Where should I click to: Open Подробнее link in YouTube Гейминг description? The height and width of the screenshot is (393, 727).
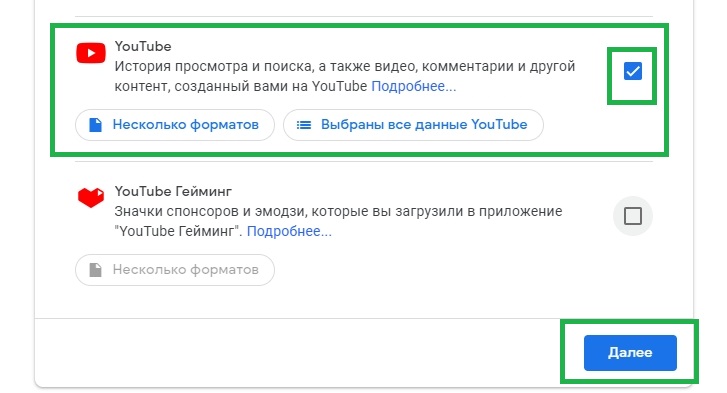289,231
